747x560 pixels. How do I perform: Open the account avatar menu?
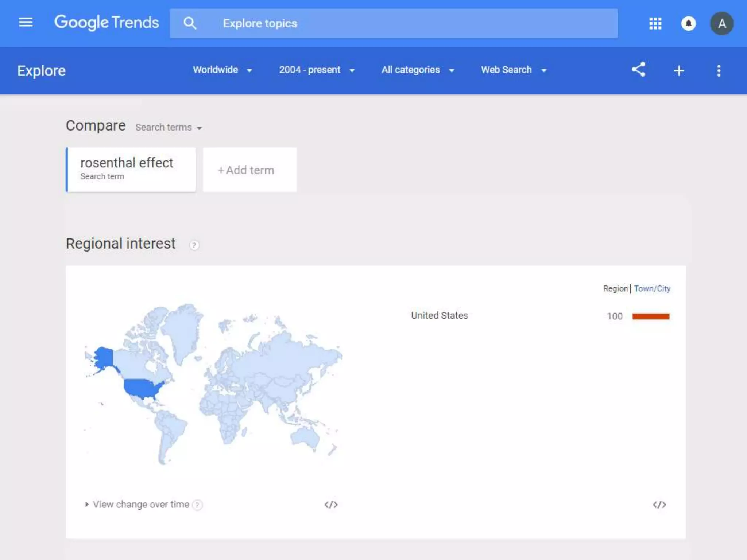(x=721, y=24)
